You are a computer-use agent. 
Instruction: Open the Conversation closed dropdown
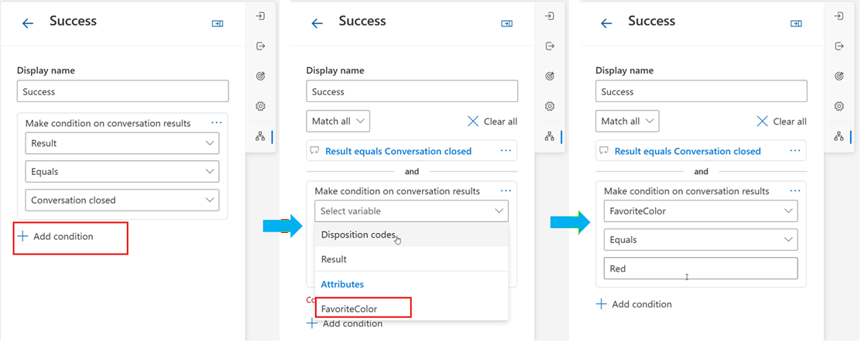[122, 200]
